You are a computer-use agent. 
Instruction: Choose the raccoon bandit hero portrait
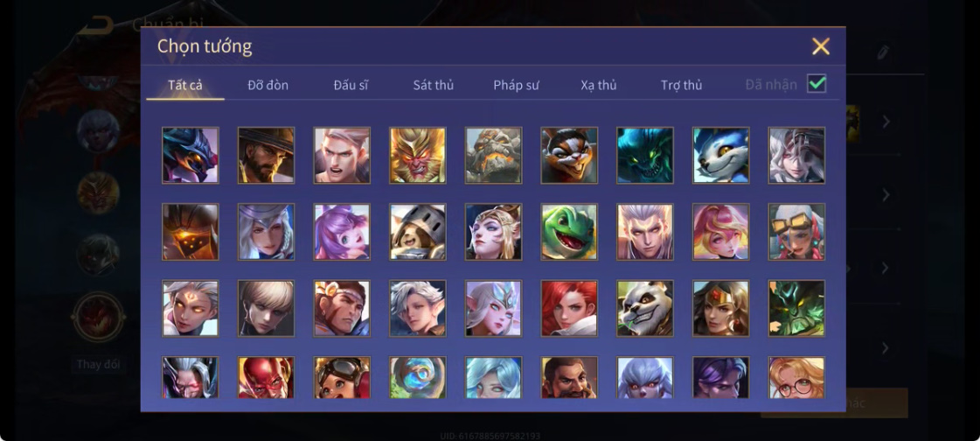(569, 155)
